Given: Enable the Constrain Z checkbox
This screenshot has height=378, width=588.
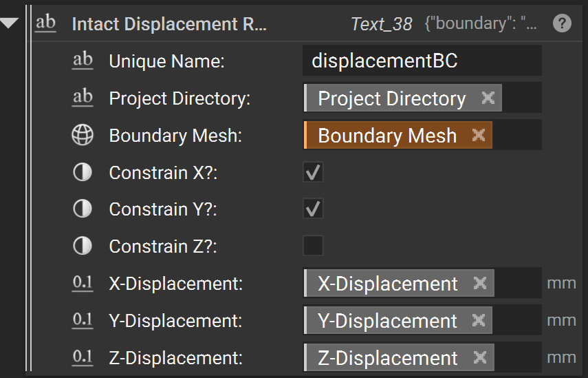Looking at the screenshot, I should coord(313,246).
